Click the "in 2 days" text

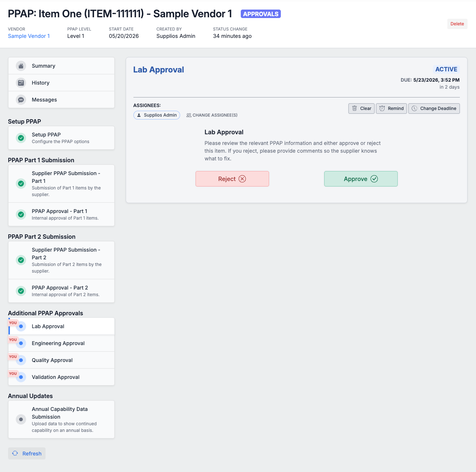pos(450,87)
